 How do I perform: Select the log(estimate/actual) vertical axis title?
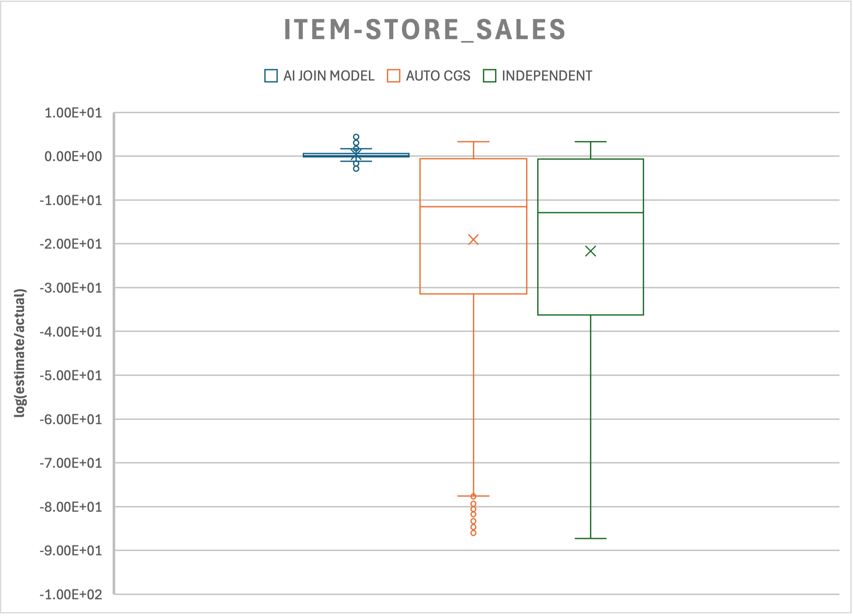(x=20, y=353)
